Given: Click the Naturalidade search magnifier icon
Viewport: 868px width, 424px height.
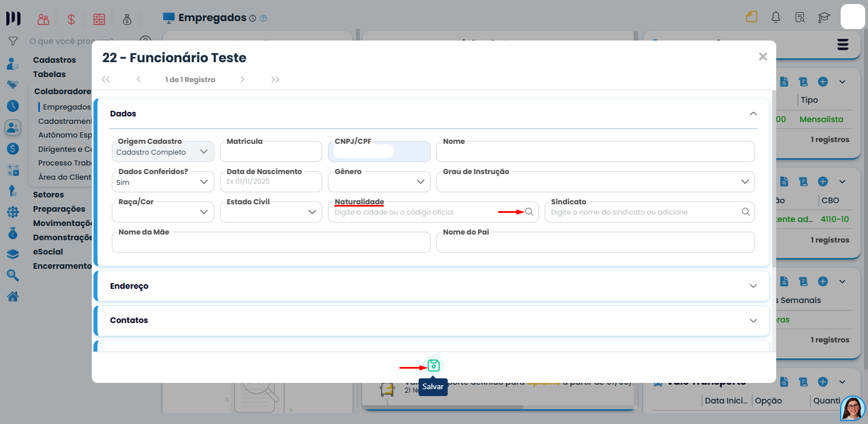Looking at the screenshot, I should (529, 212).
